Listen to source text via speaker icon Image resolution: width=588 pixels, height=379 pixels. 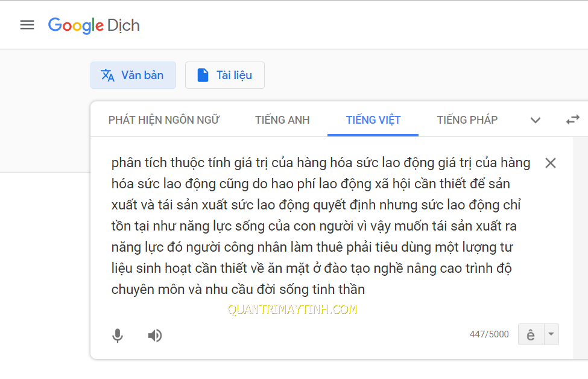[155, 336]
